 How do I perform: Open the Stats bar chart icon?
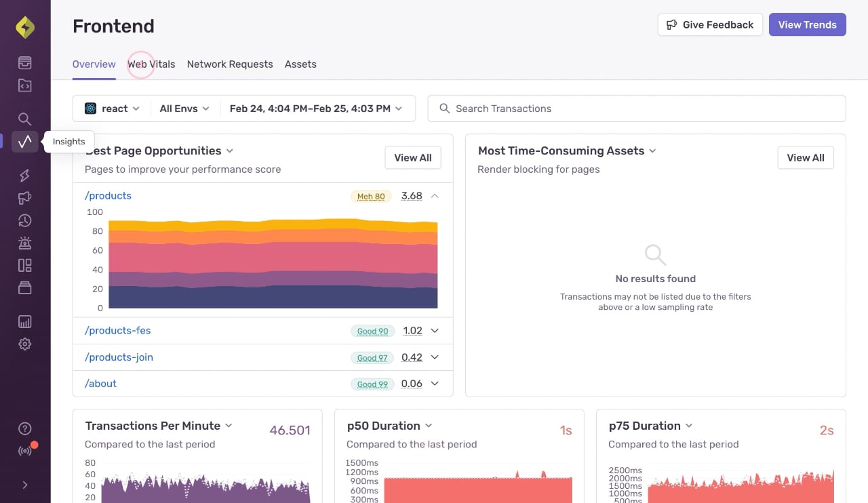point(25,322)
